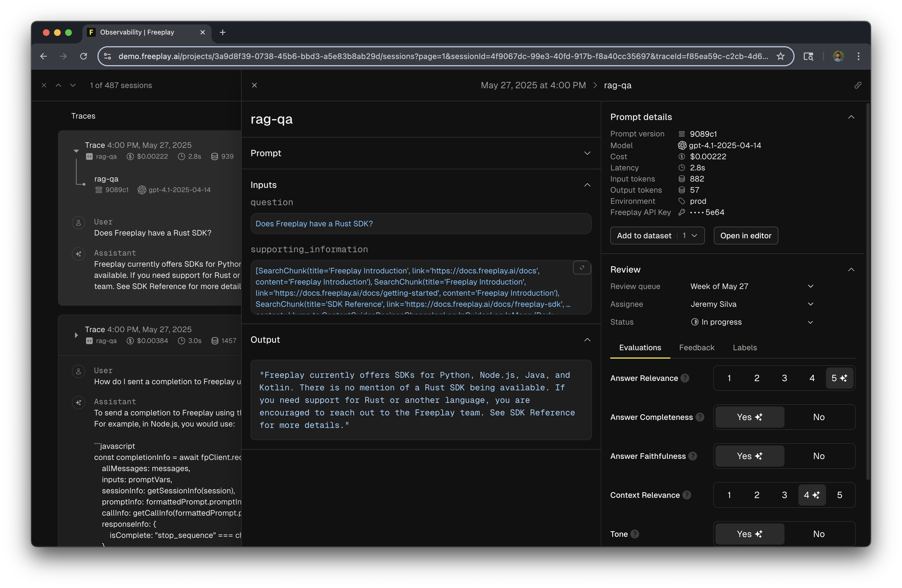Expand the Prompt section
This screenshot has width=902, height=588.
click(587, 153)
